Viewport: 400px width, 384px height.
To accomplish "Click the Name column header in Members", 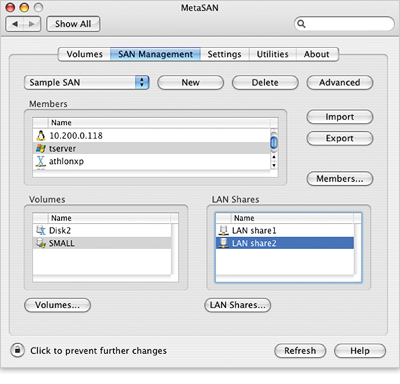I will 159,123.
